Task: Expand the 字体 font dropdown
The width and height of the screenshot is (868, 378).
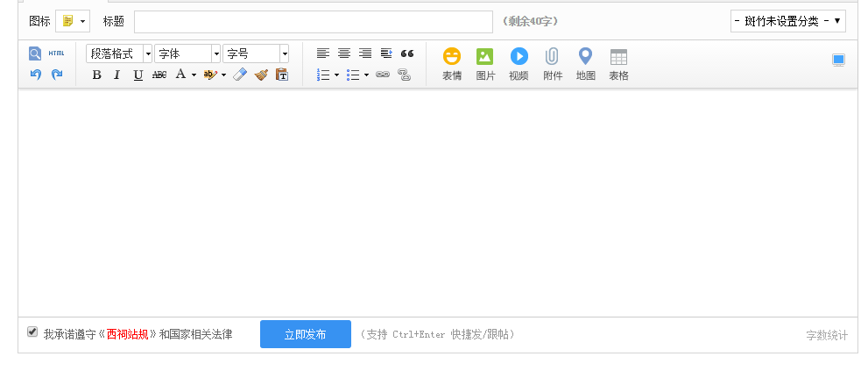Action: pyautogui.click(x=187, y=53)
